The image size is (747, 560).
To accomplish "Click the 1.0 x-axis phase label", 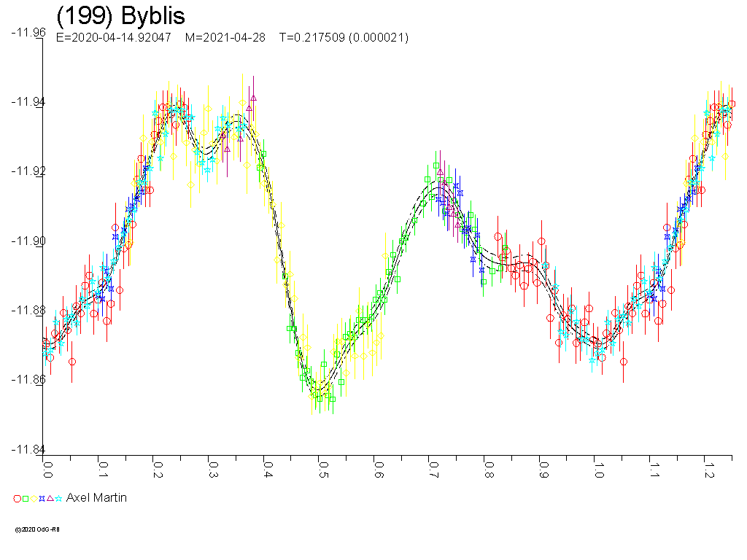I will pos(597,468).
